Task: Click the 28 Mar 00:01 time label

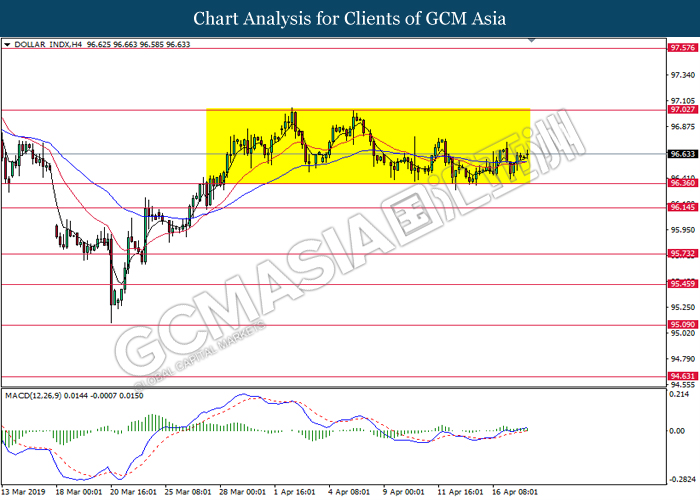Action: 243,492
